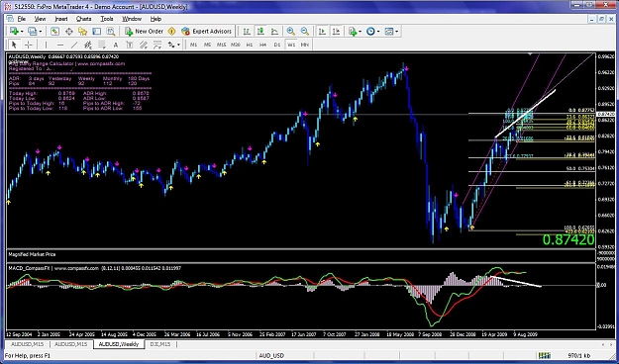Screen dimensions: 619x364
Task: Open the File menu
Action: click(22, 19)
